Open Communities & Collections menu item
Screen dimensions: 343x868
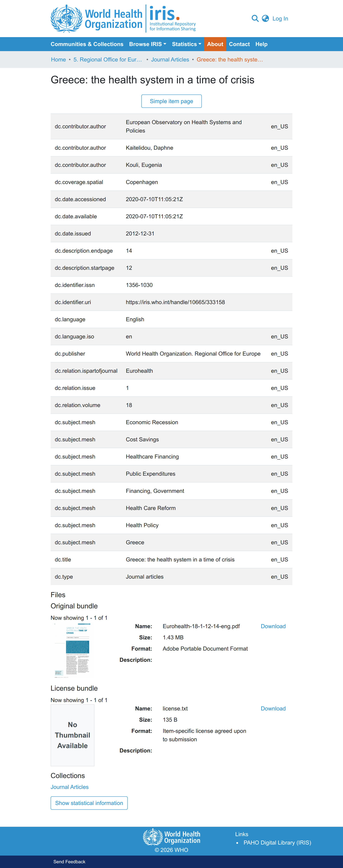(87, 44)
